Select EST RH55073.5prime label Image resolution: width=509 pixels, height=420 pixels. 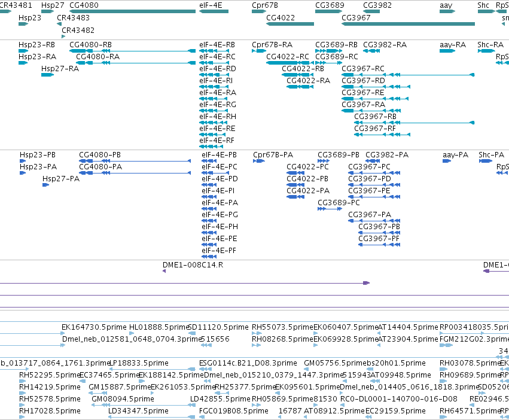pos(282,327)
